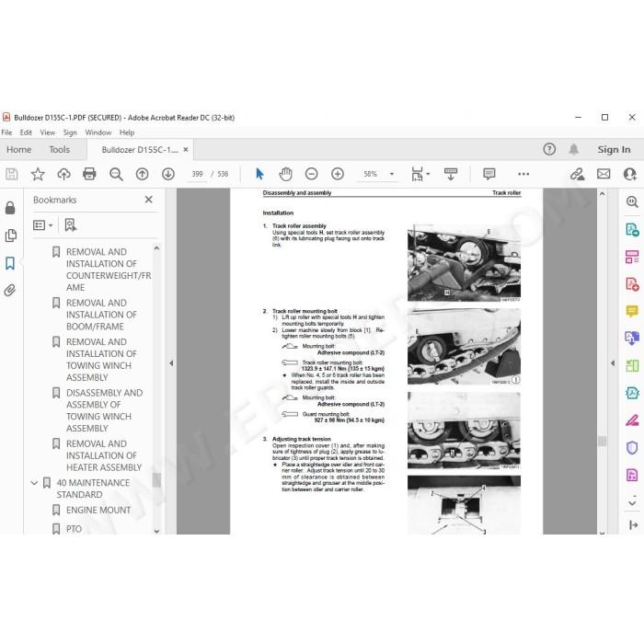
Task: Open bookmark options list dropdown
Action: pos(42,225)
